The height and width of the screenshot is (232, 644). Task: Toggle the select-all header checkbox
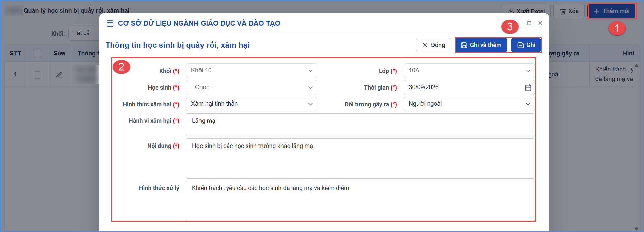pyautogui.click(x=37, y=54)
